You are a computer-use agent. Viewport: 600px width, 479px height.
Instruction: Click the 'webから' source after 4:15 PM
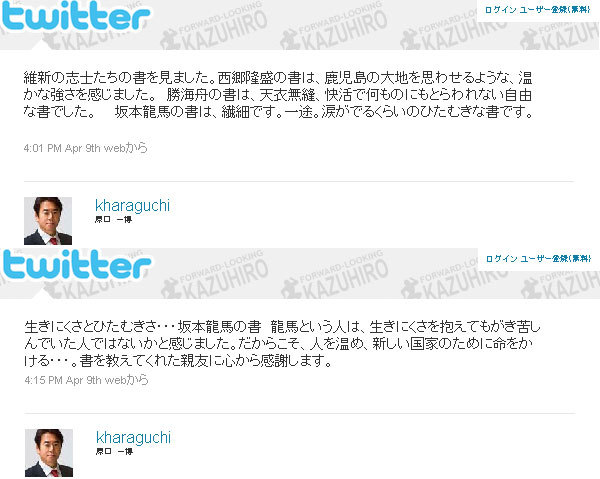[127, 380]
